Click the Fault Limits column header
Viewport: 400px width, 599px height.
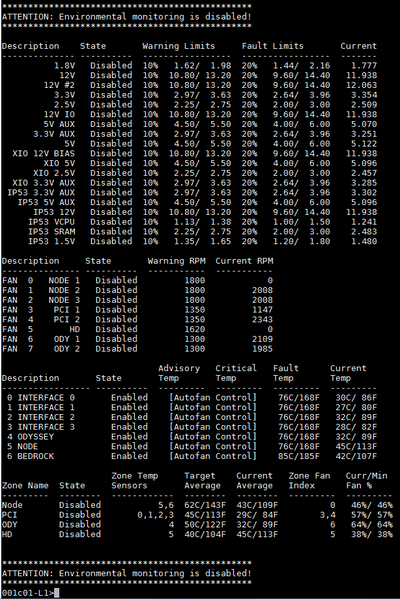[273, 46]
